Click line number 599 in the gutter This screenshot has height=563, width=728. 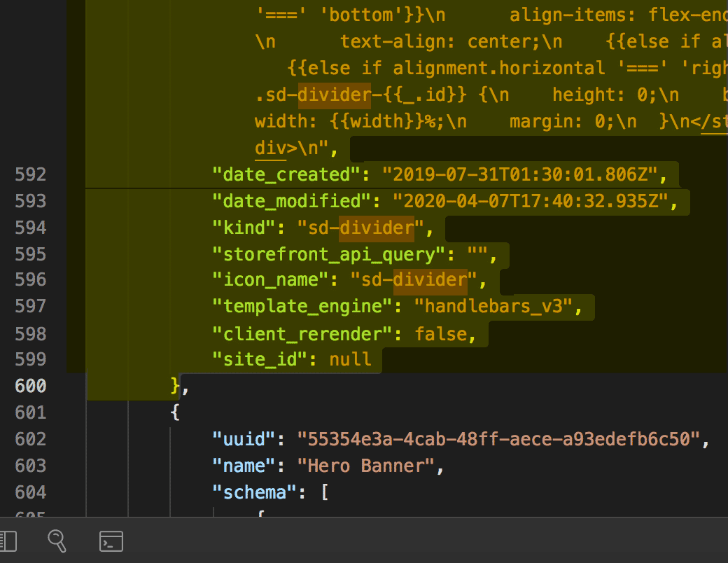click(x=31, y=359)
